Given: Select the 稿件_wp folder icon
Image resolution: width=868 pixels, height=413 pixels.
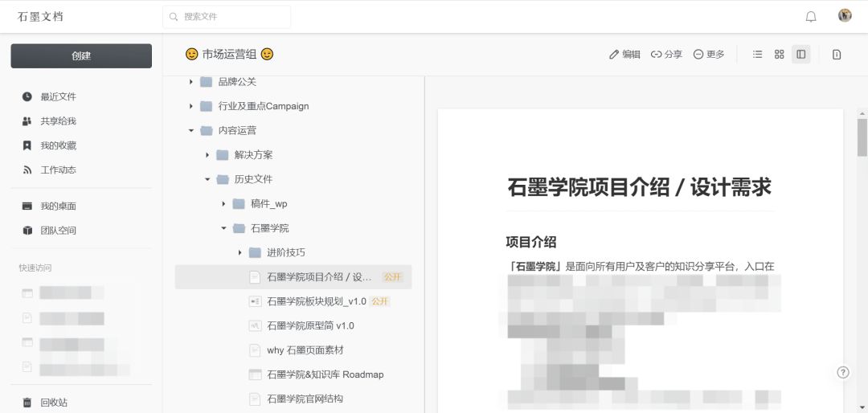Looking at the screenshot, I should pyautogui.click(x=239, y=204).
